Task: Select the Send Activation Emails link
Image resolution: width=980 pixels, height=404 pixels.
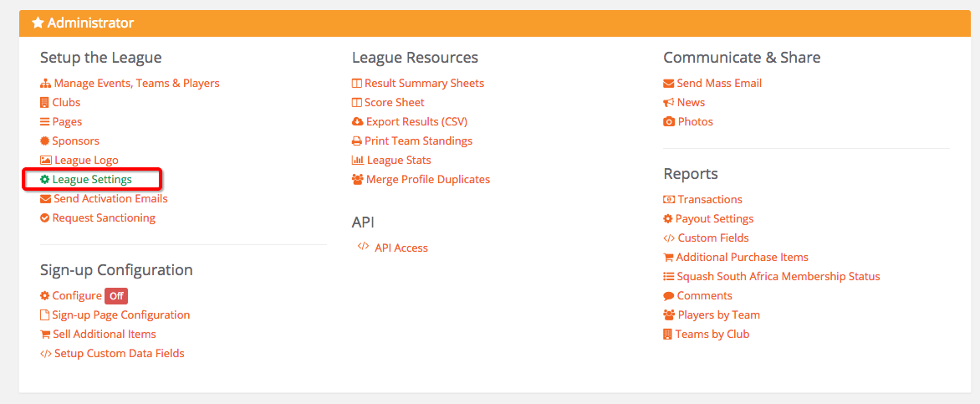Action: pos(110,199)
